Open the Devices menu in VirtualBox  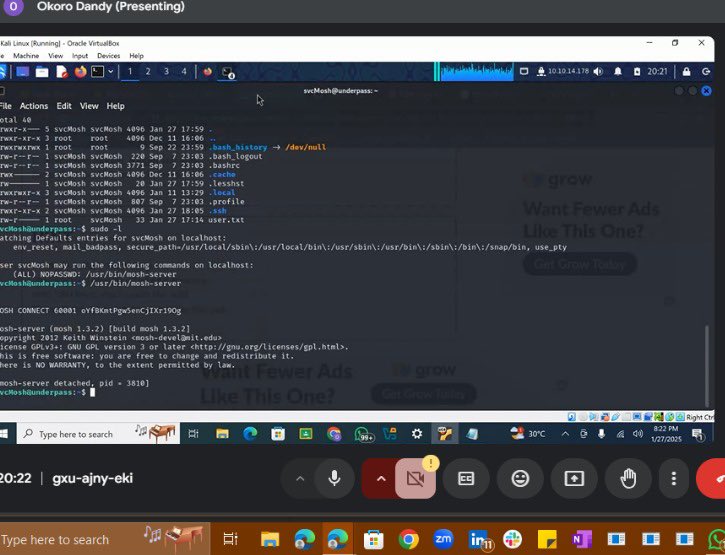(x=109, y=56)
